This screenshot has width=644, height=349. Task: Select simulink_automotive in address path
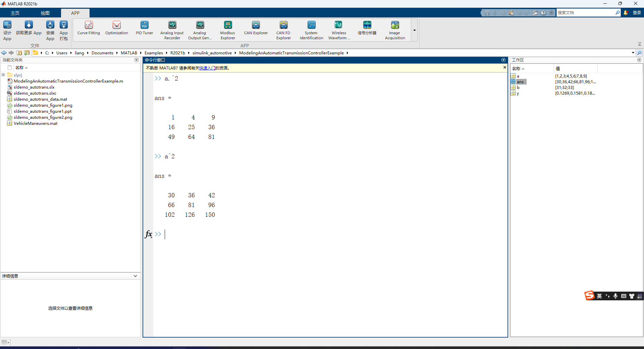(x=212, y=53)
